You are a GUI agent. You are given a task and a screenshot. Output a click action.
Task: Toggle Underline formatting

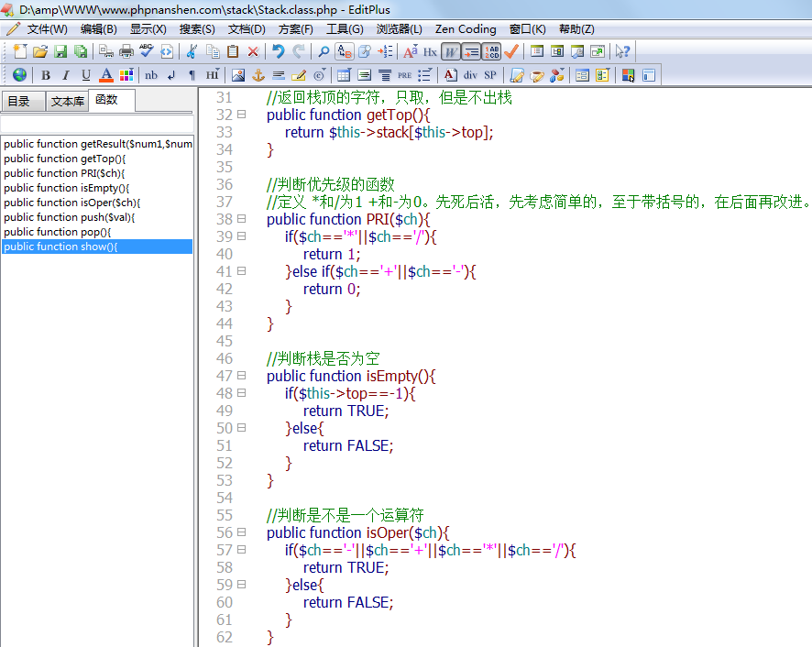pos(86,76)
